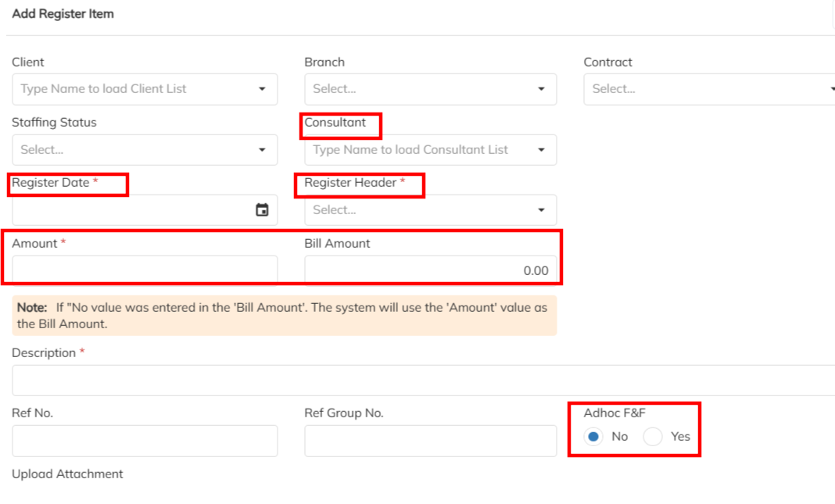Click the Branch dropdown arrow icon
The image size is (835, 504).
coord(541,89)
